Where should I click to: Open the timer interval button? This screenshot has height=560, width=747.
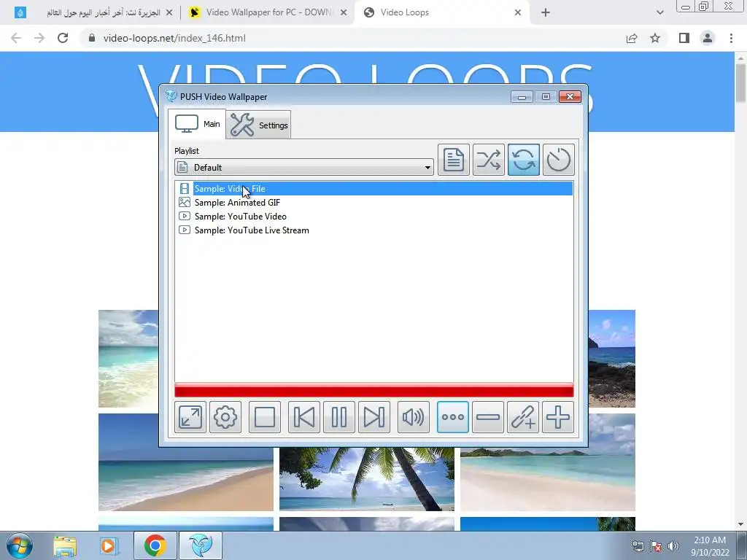tap(558, 160)
